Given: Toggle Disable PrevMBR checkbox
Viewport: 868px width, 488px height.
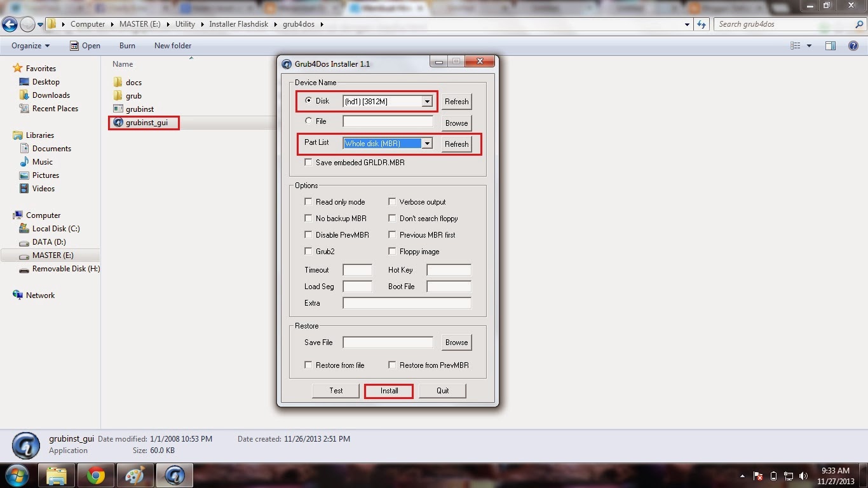Looking at the screenshot, I should (309, 235).
